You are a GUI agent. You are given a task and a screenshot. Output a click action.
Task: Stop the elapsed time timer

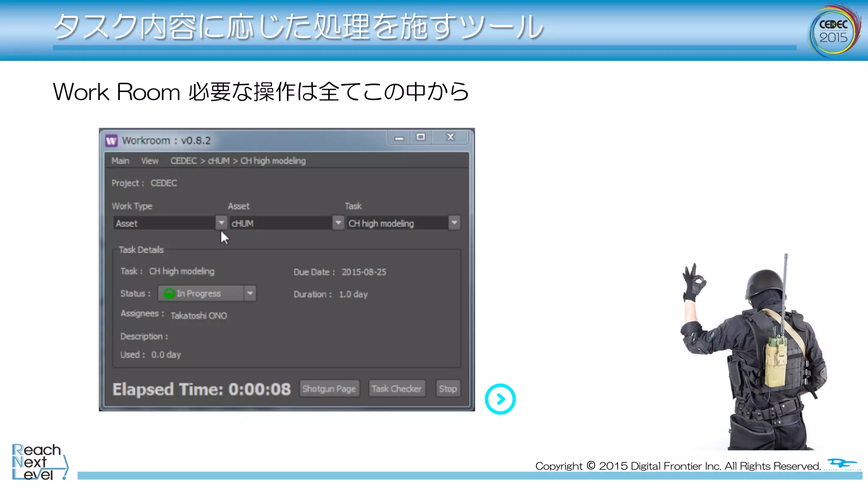tap(448, 388)
